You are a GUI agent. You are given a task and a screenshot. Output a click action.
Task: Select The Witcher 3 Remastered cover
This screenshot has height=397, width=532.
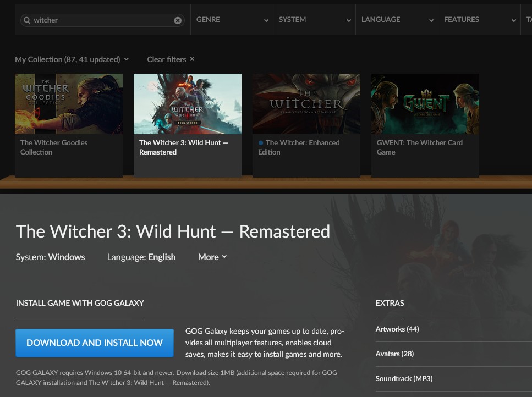coord(188,104)
